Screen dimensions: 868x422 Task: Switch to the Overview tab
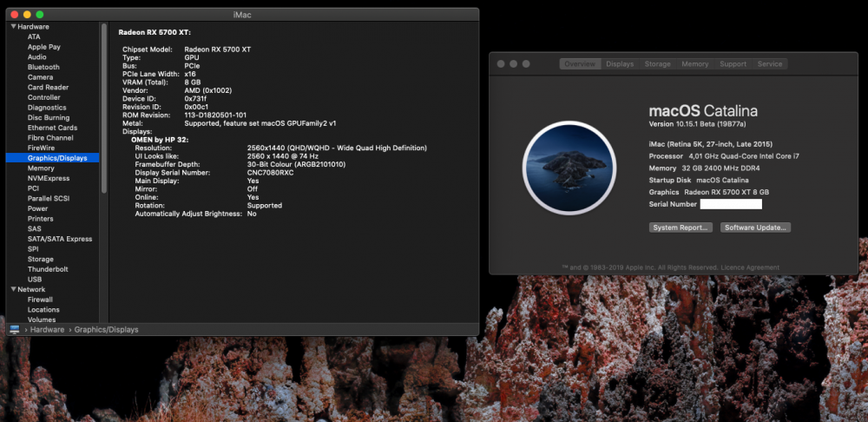[580, 63]
